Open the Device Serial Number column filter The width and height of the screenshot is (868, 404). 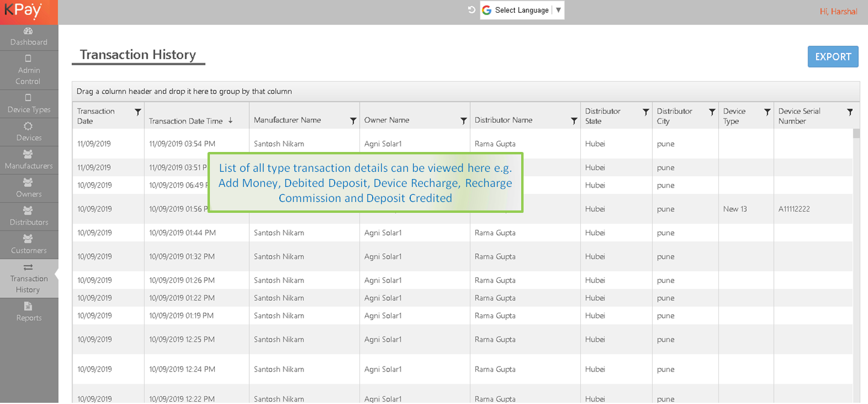pyautogui.click(x=849, y=112)
